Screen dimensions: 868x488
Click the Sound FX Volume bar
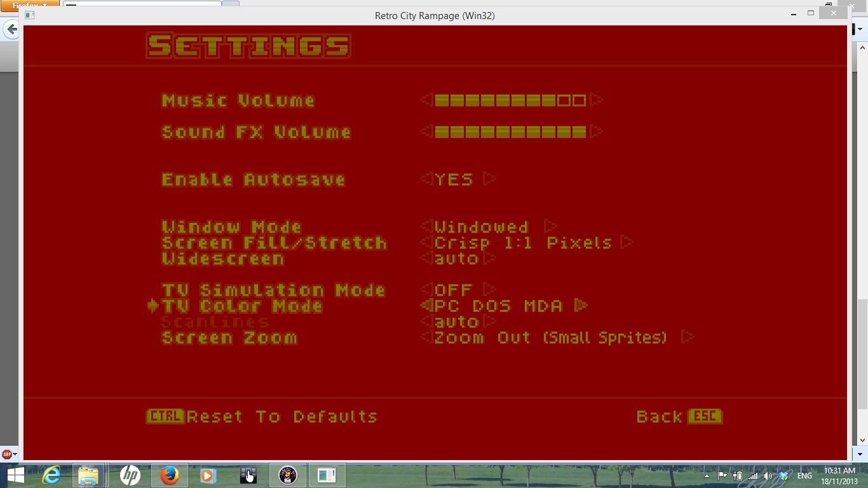pos(510,132)
